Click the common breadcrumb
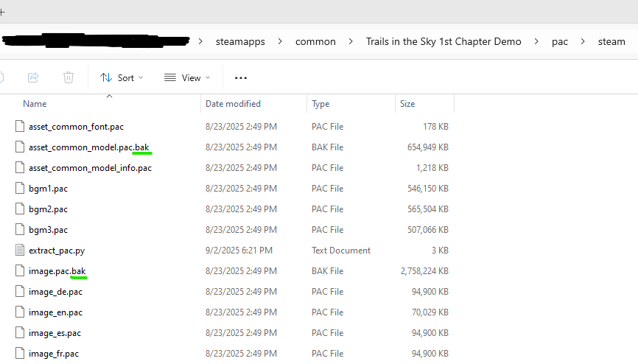Image resolution: width=638 pixels, height=364 pixels. click(315, 41)
